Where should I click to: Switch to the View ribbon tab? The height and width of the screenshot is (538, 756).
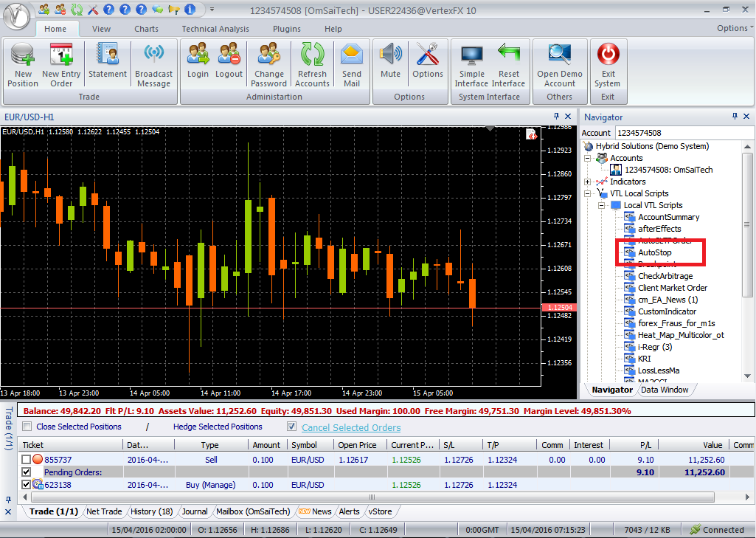tap(101, 29)
